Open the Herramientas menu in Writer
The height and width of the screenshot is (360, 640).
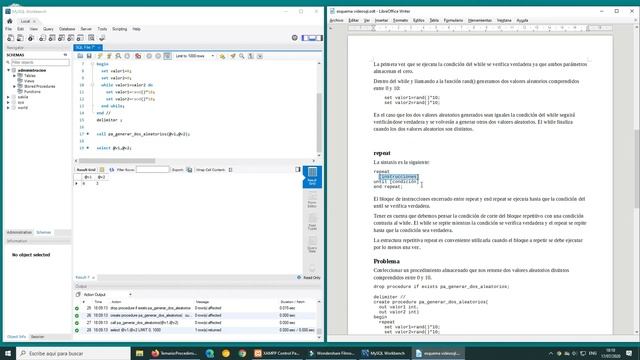point(480,20)
